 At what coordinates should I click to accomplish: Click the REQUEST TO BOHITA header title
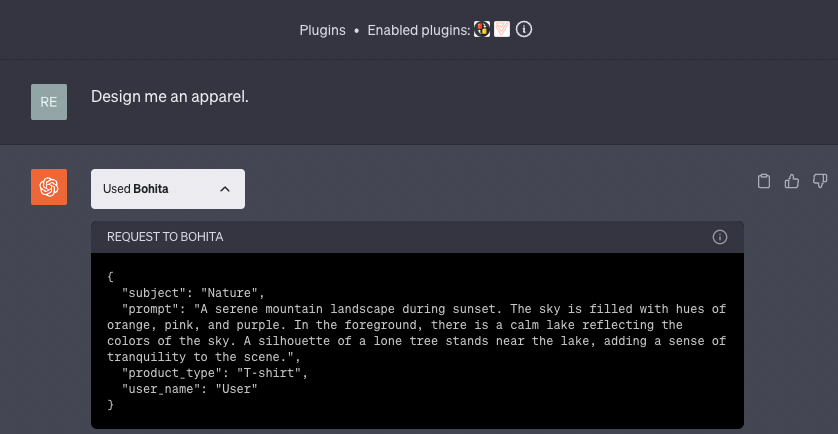pos(165,237)
